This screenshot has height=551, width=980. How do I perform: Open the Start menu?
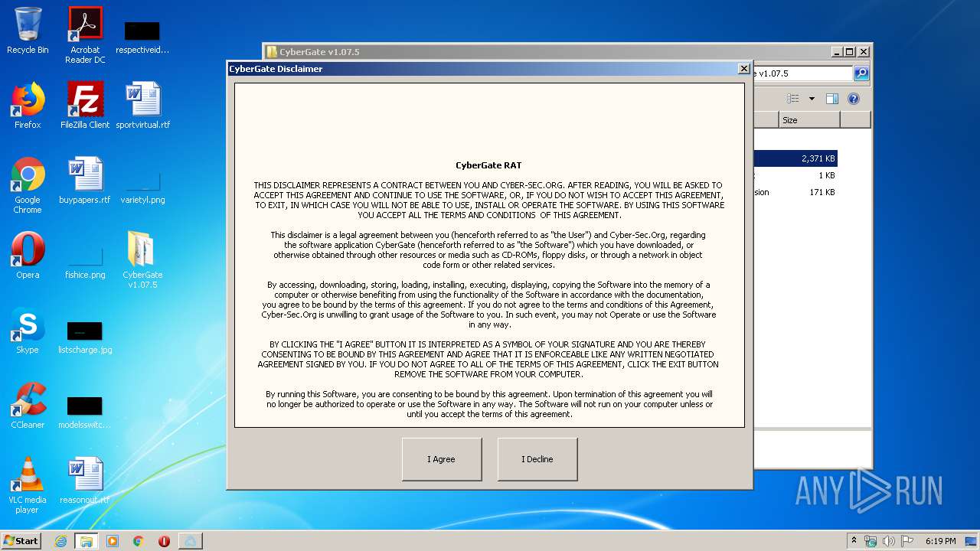[x=21, y=540]
